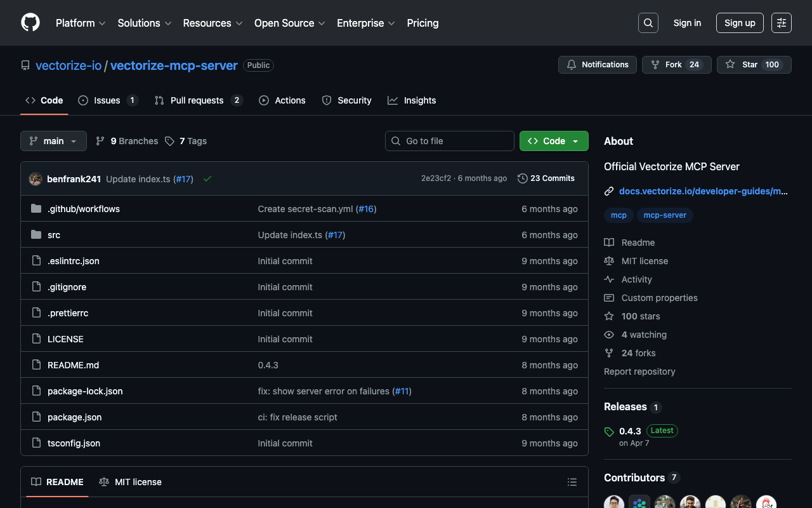Click the benfrank241 avatar image

coord(36,179)
